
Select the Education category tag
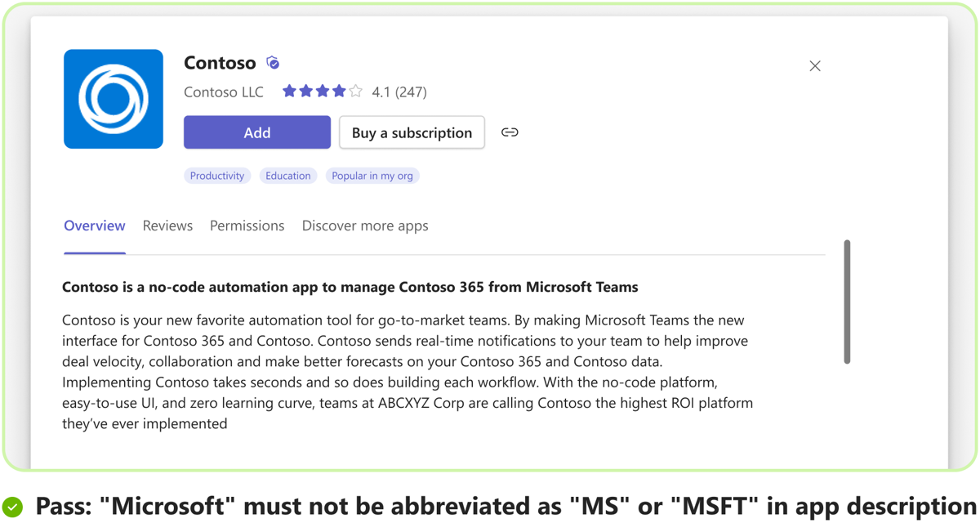coord(287,176)
